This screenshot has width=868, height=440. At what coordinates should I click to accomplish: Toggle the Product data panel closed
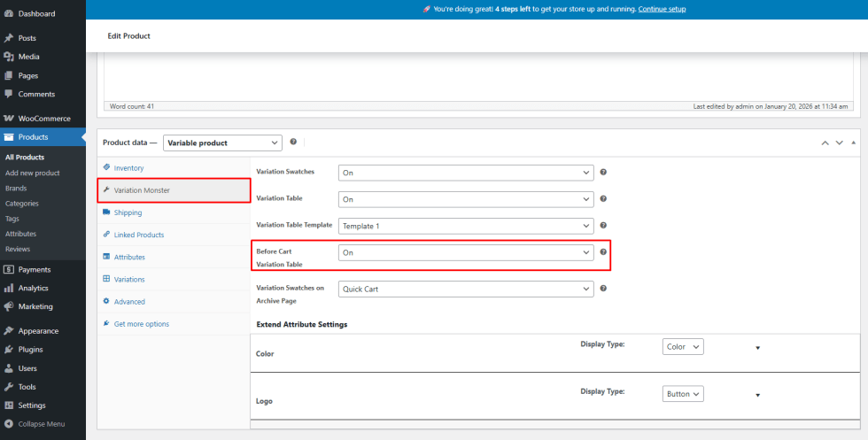click(854, 143)
